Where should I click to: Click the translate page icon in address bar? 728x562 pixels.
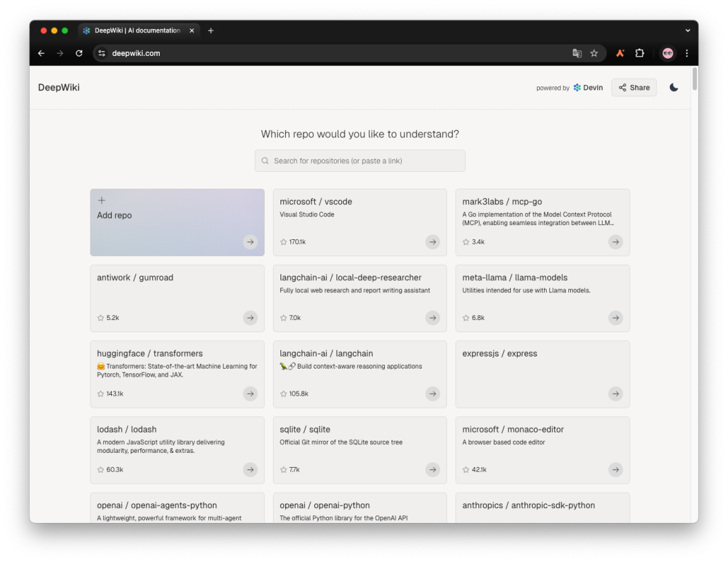(577, 53)
